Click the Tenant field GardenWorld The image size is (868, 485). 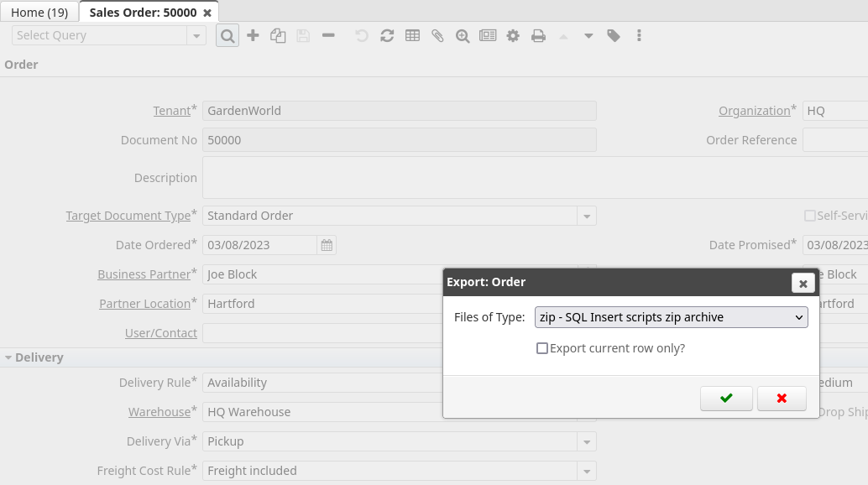[399, 111]
